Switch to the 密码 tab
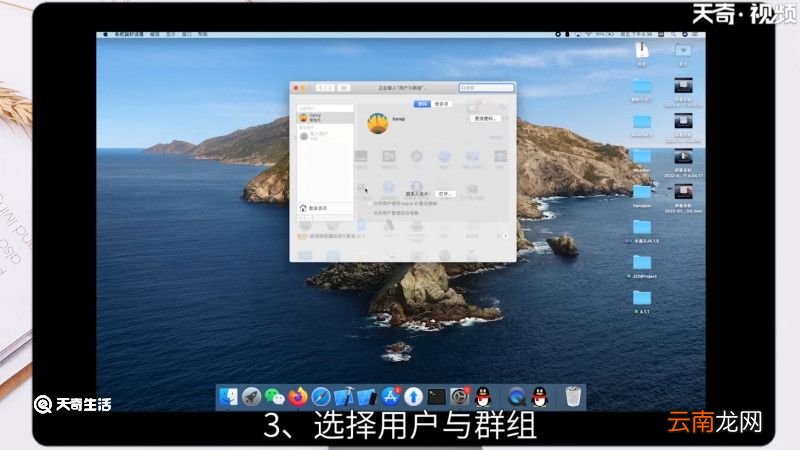Viewport: 800px width, 450px height. (x=422, y=104)
